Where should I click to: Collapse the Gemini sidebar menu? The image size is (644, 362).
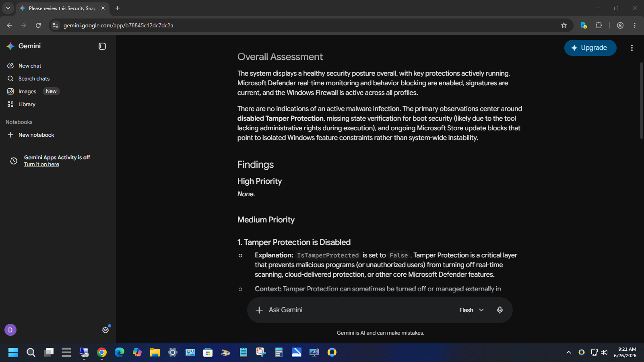[102, 46]
